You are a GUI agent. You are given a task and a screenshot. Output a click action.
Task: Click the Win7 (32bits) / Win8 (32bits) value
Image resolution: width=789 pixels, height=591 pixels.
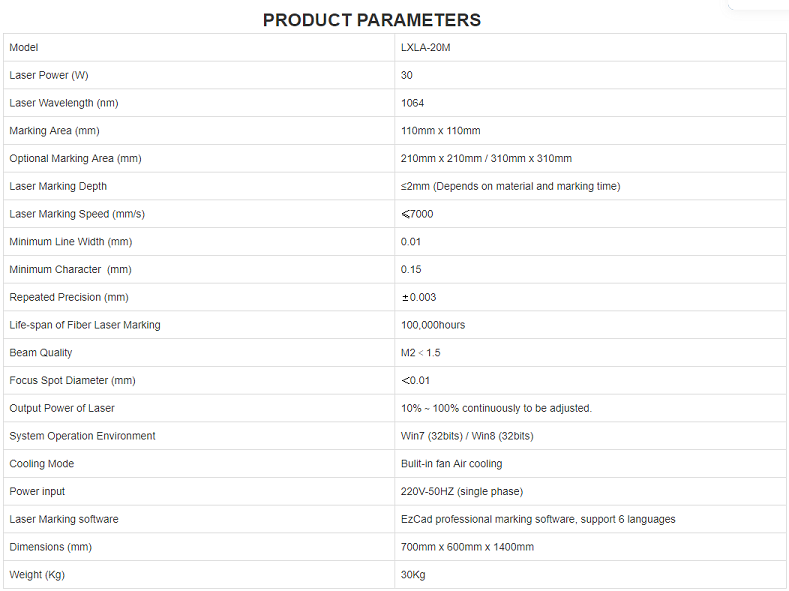[x=467, y=436]
